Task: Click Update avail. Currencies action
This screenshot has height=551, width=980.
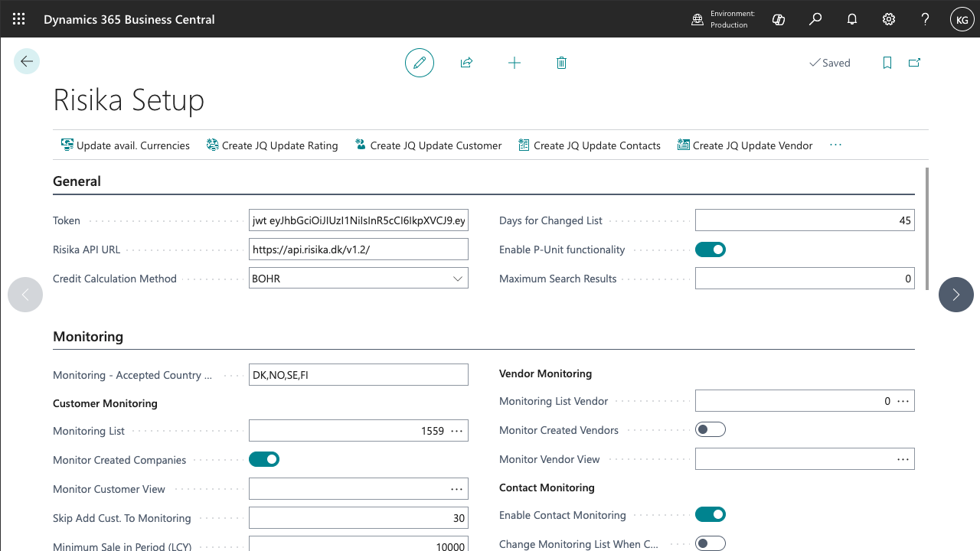Action: (126, 145)
